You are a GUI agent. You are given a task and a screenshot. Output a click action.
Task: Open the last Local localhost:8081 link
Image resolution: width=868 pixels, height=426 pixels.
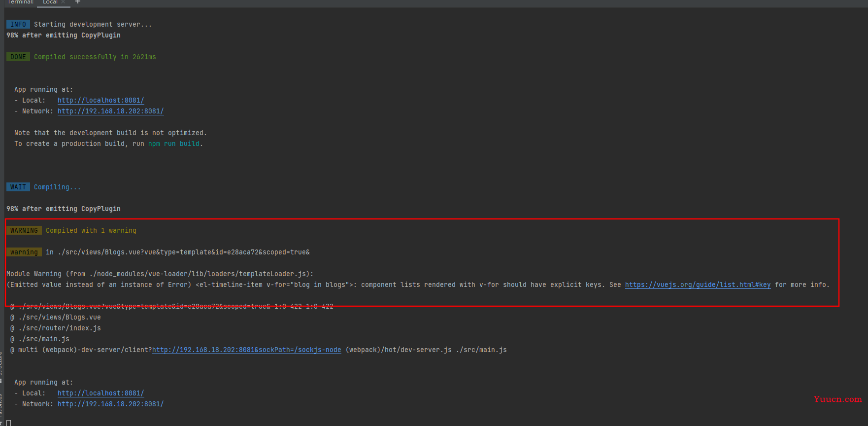point(100,393)
